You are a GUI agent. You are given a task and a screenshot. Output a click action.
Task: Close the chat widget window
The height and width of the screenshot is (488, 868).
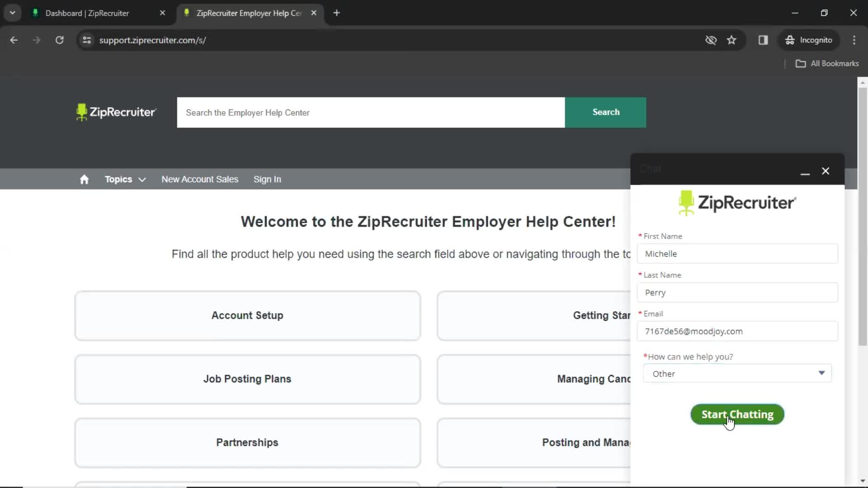coord(826,171)
